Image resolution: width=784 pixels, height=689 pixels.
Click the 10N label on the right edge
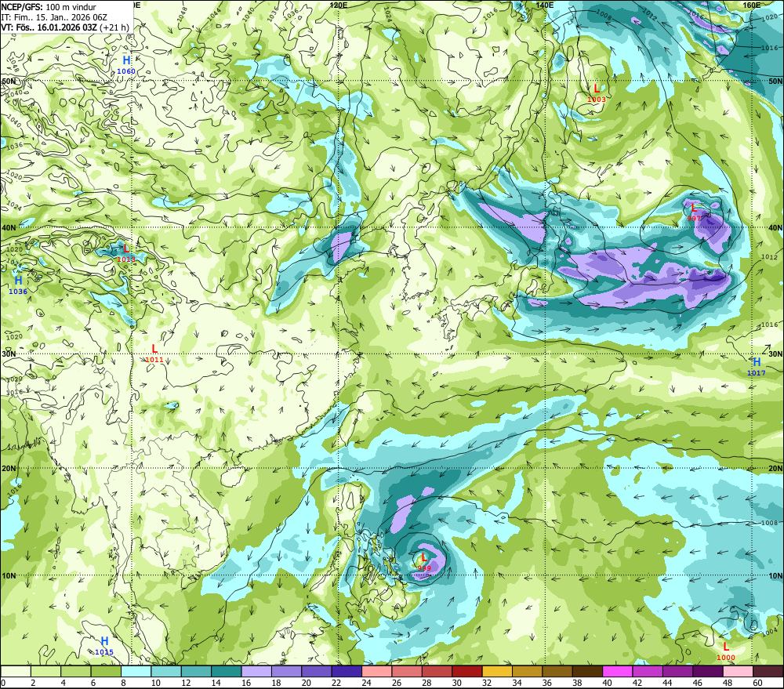click(x=775, y=576)
